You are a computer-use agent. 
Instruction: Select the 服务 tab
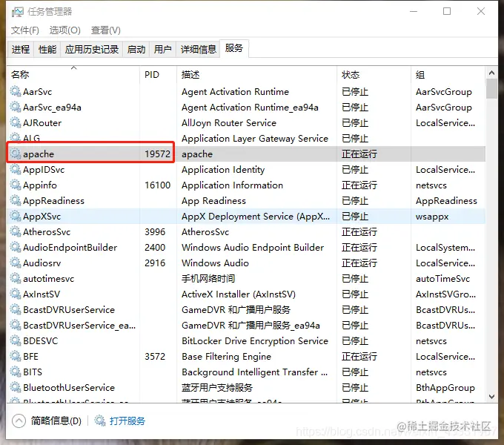[234, 48]
